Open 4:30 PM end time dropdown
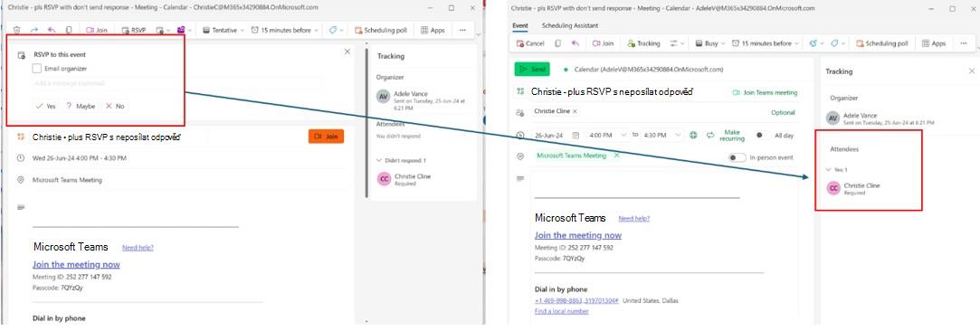This screenshot has height=331, width=980. (662, 135)
